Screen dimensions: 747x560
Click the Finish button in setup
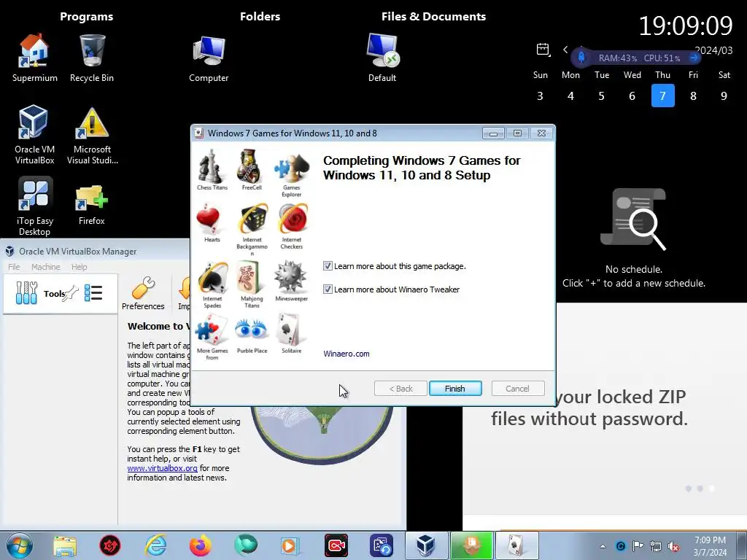coord(455,389)
